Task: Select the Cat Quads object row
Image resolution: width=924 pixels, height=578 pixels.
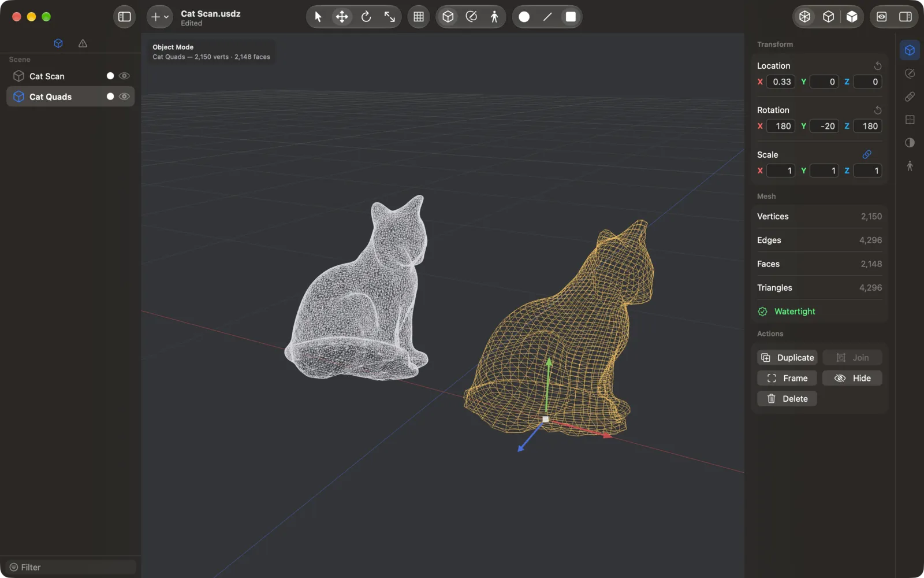Action: pyautogui.click(x=70, y=97)
